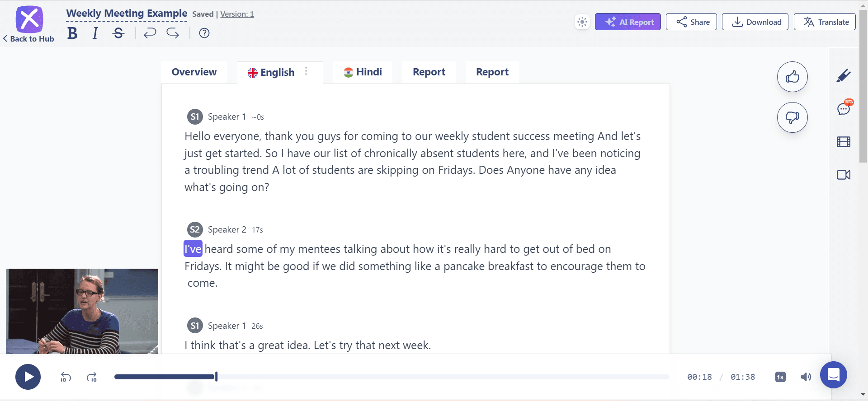Open the Translate language options
This screenshot has width=868, height=401.
(825, 22)
